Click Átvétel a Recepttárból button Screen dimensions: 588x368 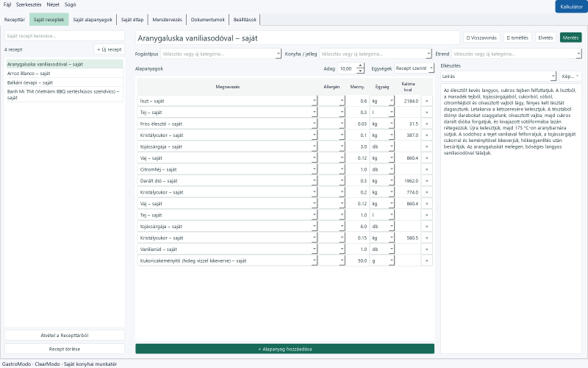pyautogui.click(x=65, y=336)
